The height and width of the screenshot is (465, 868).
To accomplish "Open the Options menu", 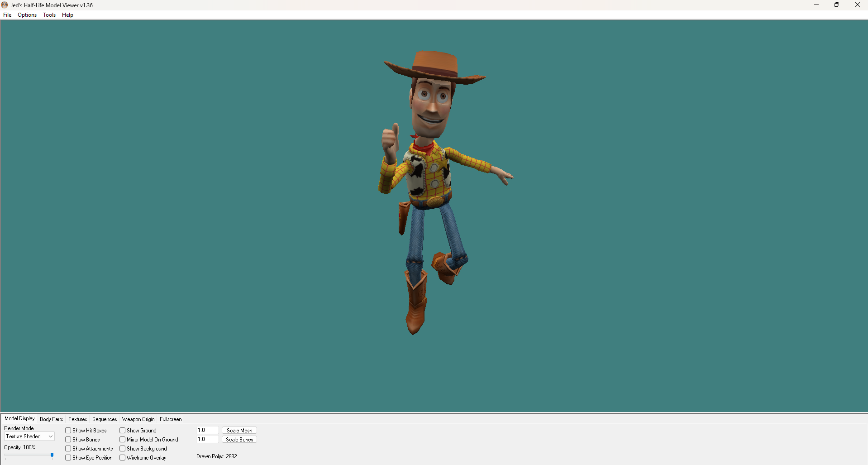I will click(x=27, y=15).
